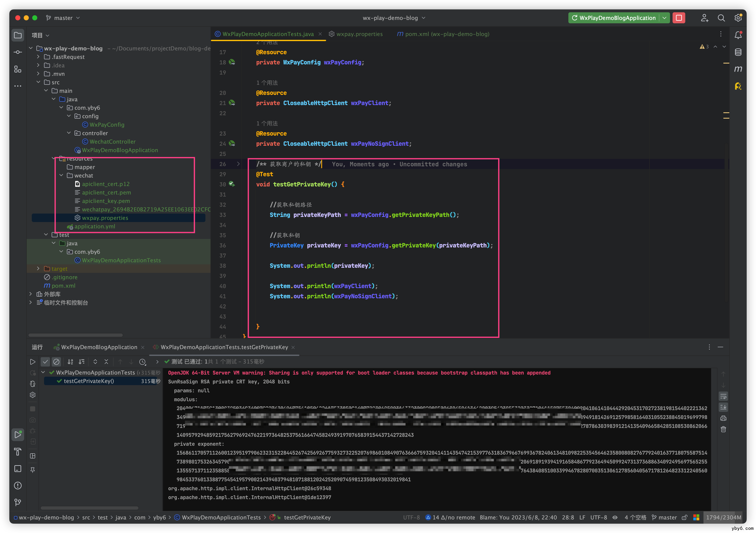Switch to WxPlayDemoBlogApplication run tab
Image resolution: width=756 pixels, height=533 pixels.
pyautogui.click(x=99, y=347)
